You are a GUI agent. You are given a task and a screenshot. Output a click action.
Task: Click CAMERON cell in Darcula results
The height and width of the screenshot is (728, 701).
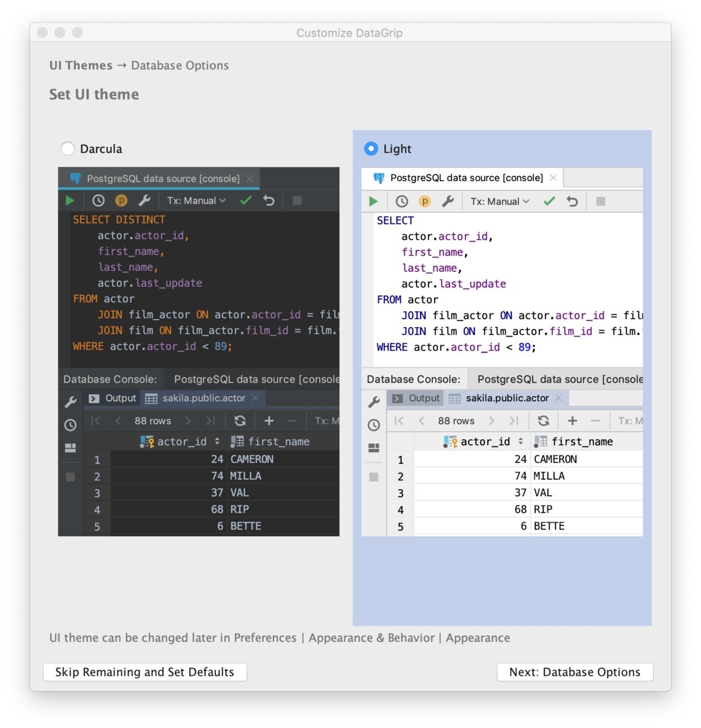point(283,459)
